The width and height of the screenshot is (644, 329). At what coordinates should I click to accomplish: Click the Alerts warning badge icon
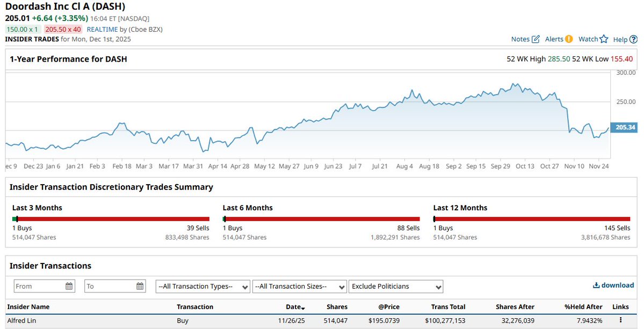pyautogui.click(x=568, y=39)
